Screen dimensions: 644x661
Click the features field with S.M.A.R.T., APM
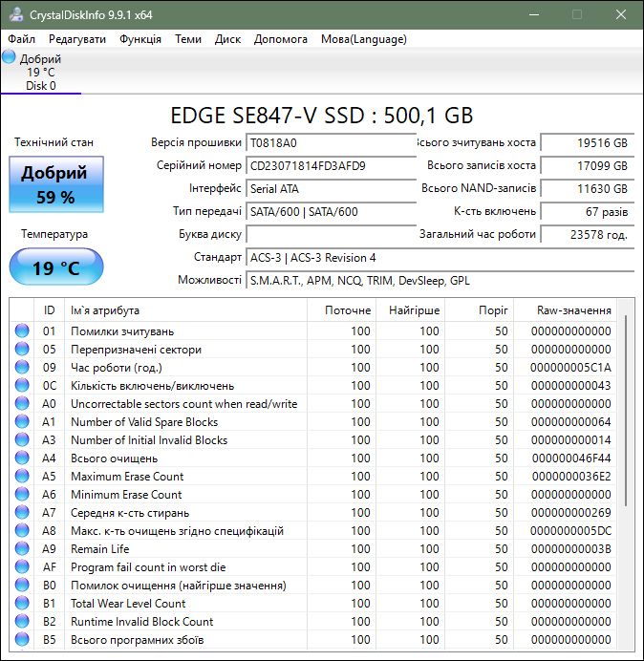440,280
